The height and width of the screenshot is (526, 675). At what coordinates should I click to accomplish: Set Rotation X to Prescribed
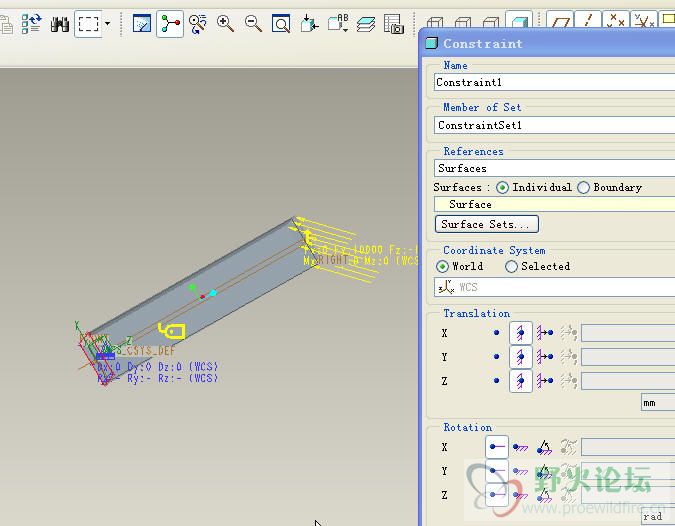pyautogui.click(x=545, y=448)
